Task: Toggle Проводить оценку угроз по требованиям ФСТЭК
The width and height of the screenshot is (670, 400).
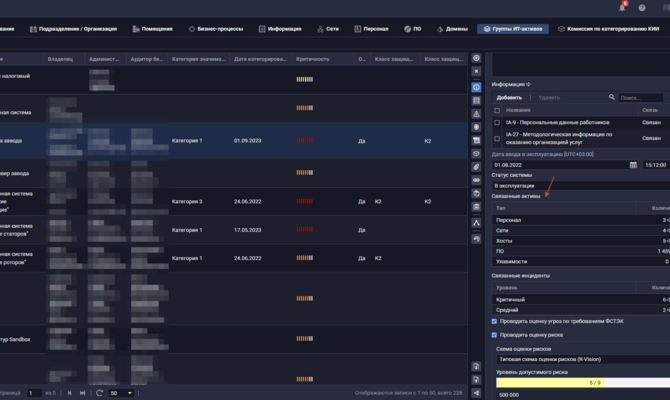Action: coord(494,321)
